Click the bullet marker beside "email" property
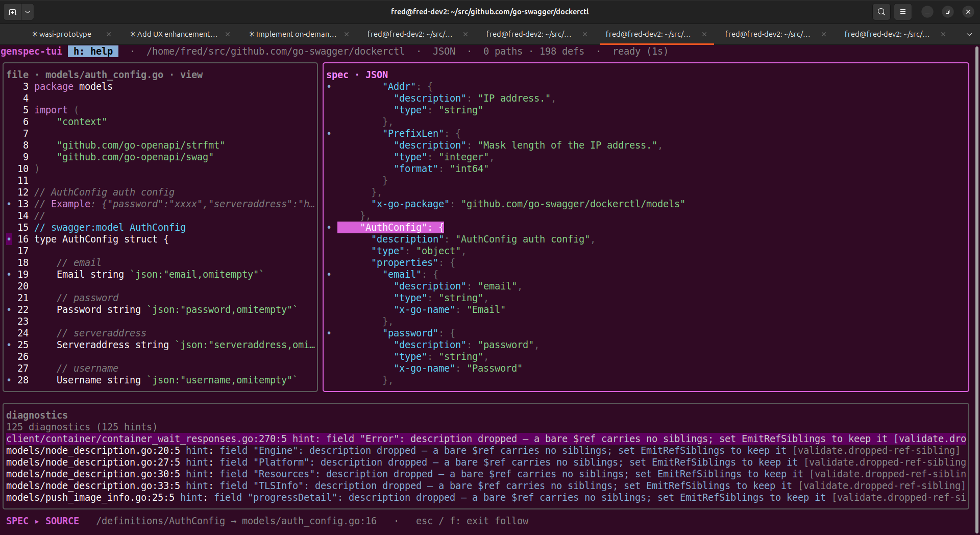The width and height of the screenshot is (980, 535). click(329, 274)
